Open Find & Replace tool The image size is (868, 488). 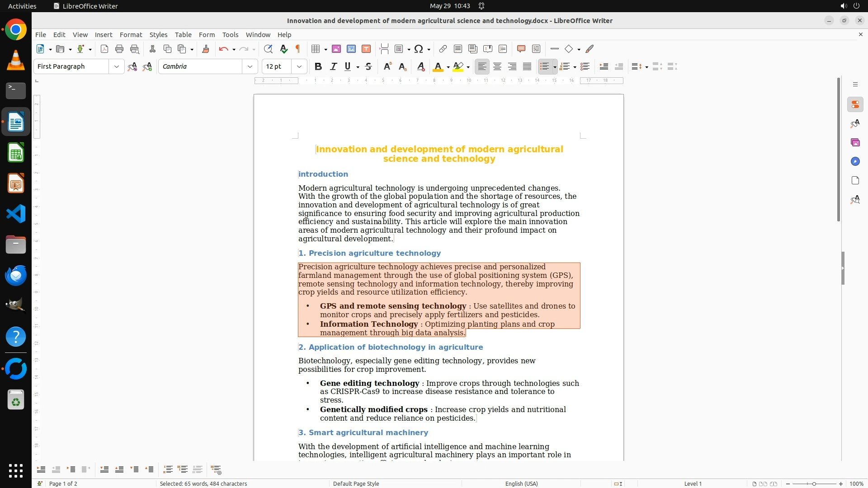click(268, 49)
